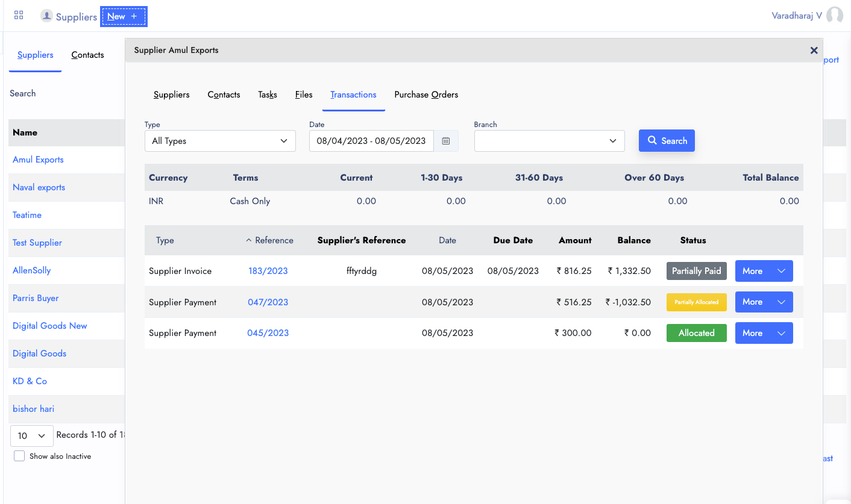Image resolution: width=851 pixels, height=504 pixels.
Task: Sort by the Type column header
Action: 165,240
